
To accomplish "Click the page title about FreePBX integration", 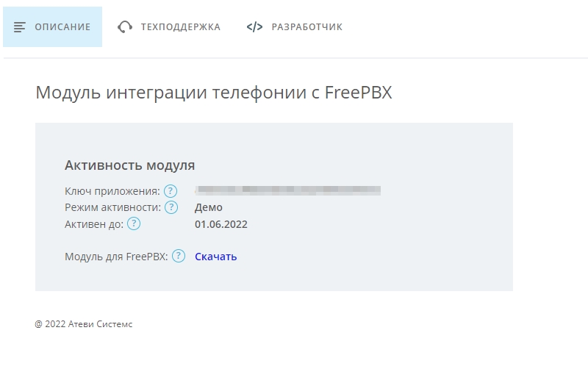I will pyautogui.click(x=214, y=93).
